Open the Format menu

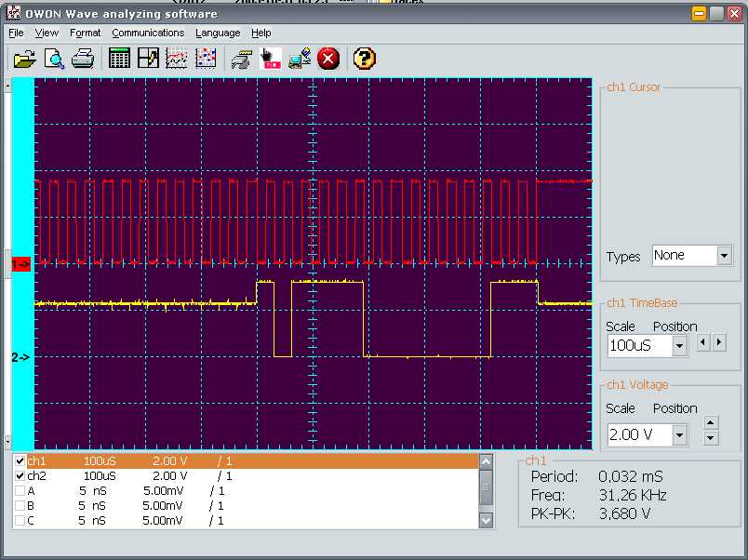tap(85, 33)
